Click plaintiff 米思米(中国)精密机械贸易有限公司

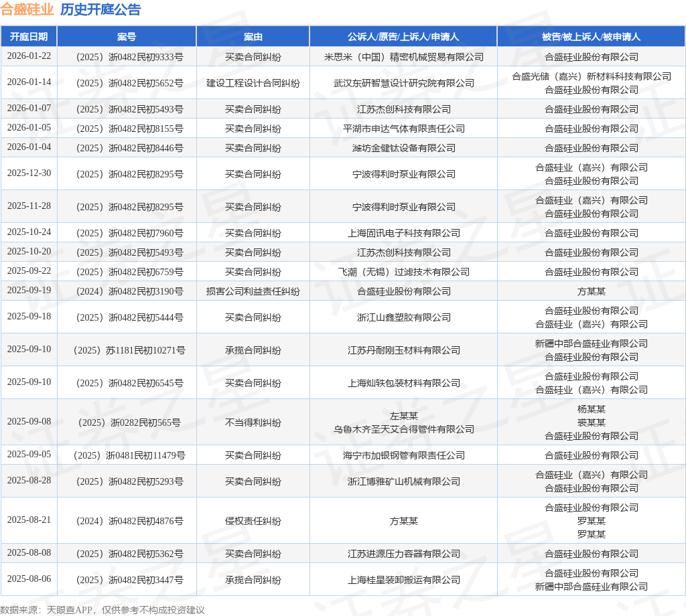[x=403, y=58]
